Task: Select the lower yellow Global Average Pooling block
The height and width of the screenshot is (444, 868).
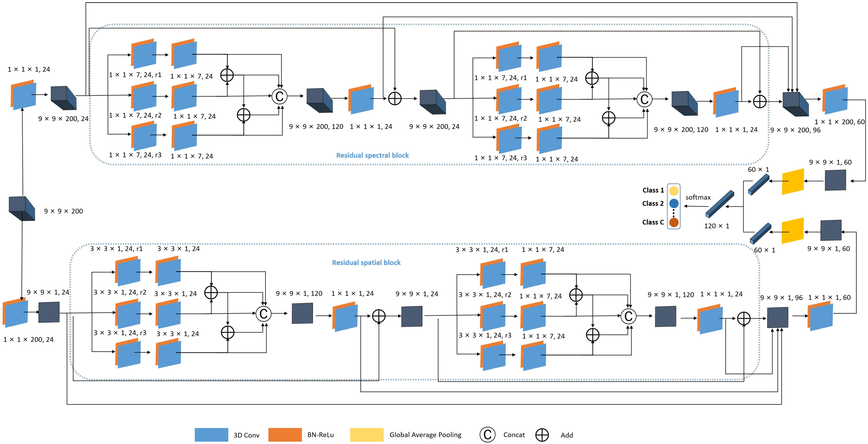Action: (793, 231)
